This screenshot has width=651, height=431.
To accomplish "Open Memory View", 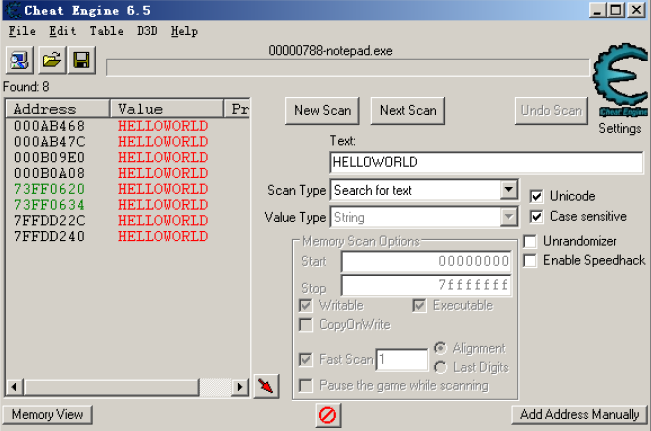I will 47,415.
